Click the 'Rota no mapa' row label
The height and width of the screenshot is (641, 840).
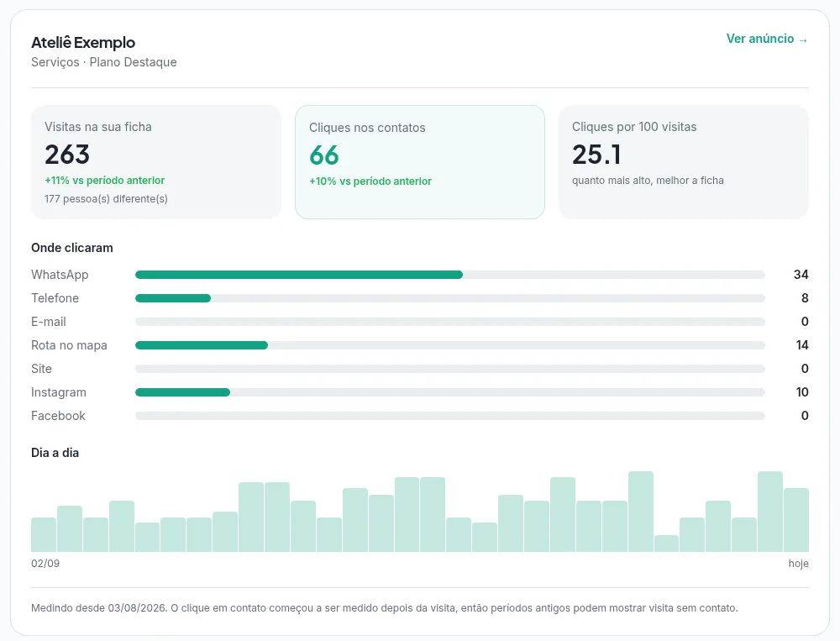[69, 345]
